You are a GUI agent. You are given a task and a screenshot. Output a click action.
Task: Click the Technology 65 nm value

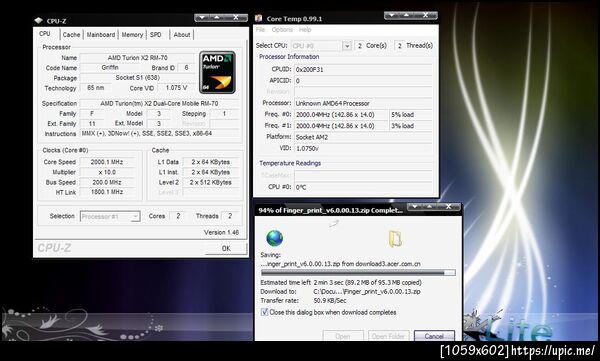pos(96,88)
